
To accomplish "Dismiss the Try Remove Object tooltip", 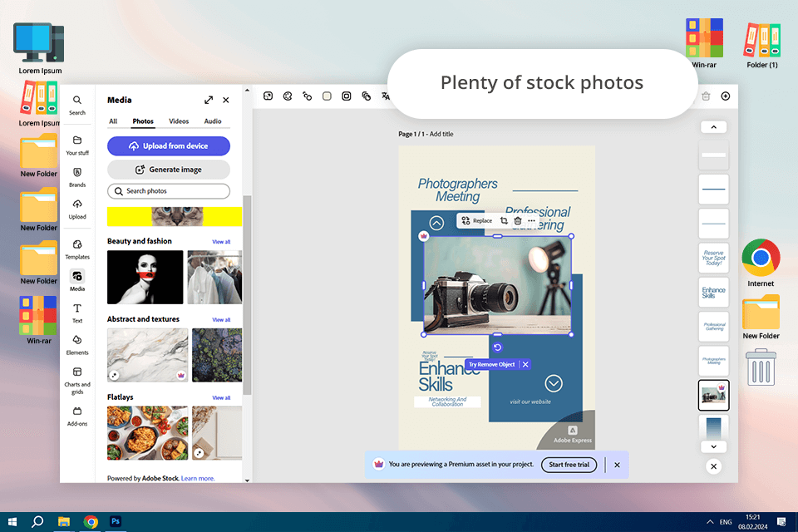I will point(525,365).
